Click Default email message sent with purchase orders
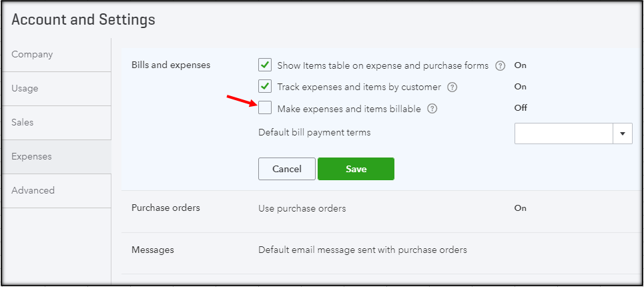The image size is (644, 287). (x=362, y=250)
